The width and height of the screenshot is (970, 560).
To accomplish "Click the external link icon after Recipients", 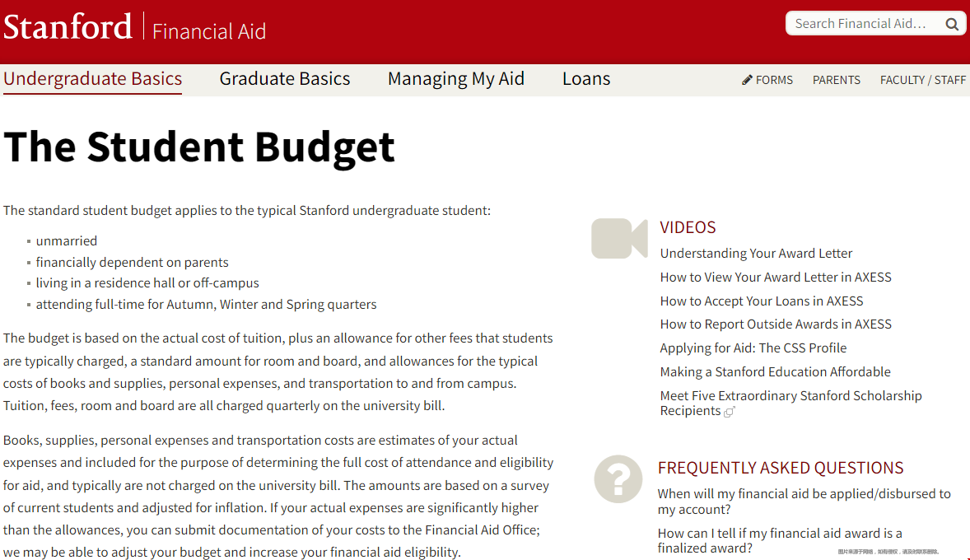I will (x=729, y=412).
